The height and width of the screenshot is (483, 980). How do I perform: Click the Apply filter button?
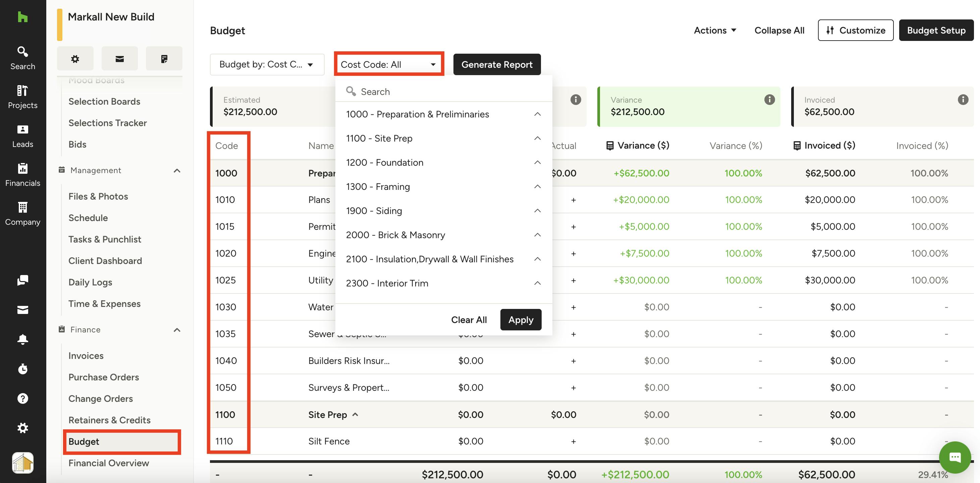pos(521,320)
